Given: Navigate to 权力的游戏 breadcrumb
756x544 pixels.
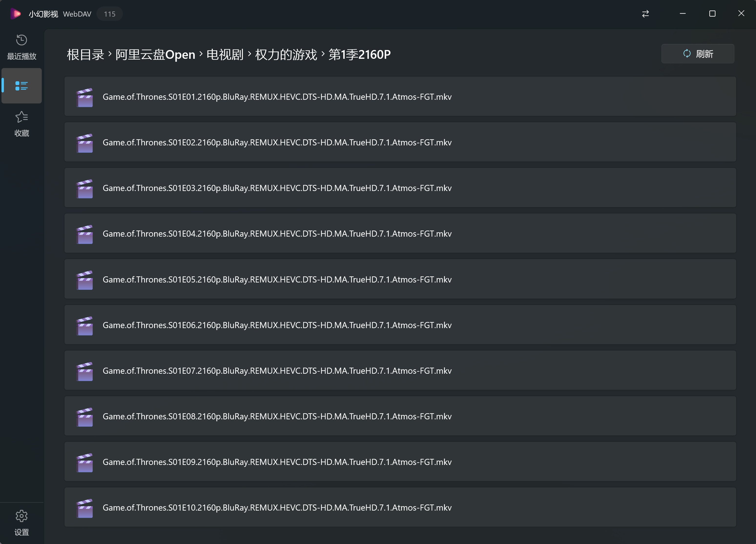Looking at the screenshot, I should [286, 55].
